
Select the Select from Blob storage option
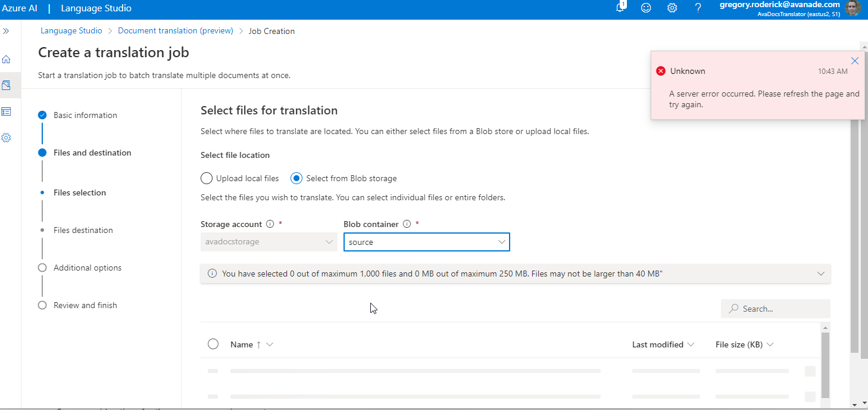[x=296, y=178]
